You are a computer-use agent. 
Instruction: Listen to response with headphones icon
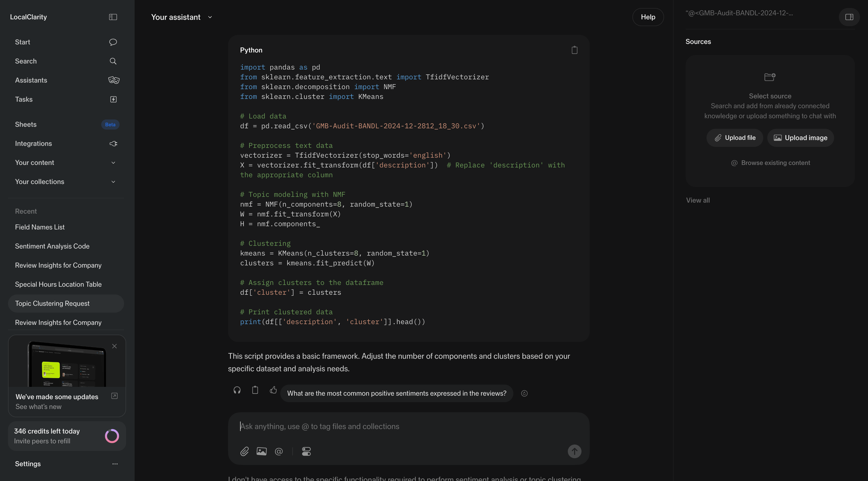coord(237,390)
